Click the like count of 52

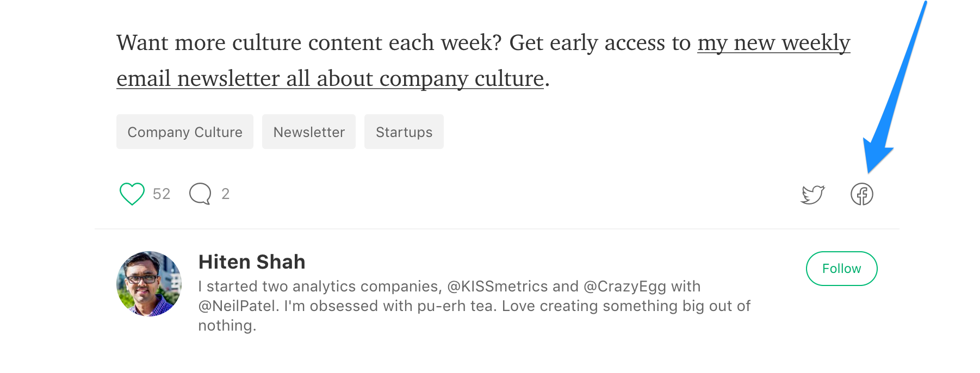tap(162, 194)
